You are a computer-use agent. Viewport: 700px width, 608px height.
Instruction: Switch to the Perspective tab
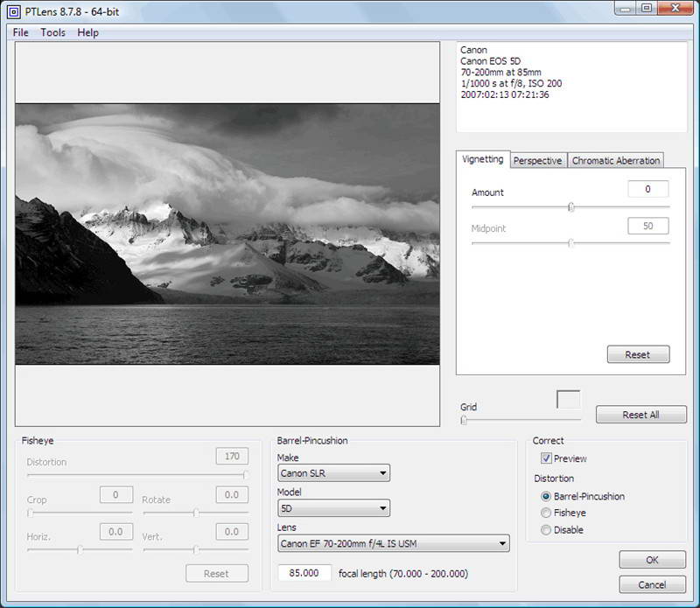click(537, 161)
